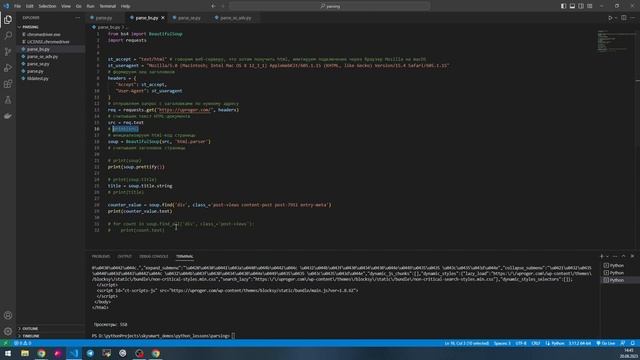
Task: Toggle the bottom panel layout icon
Action: 572,6
